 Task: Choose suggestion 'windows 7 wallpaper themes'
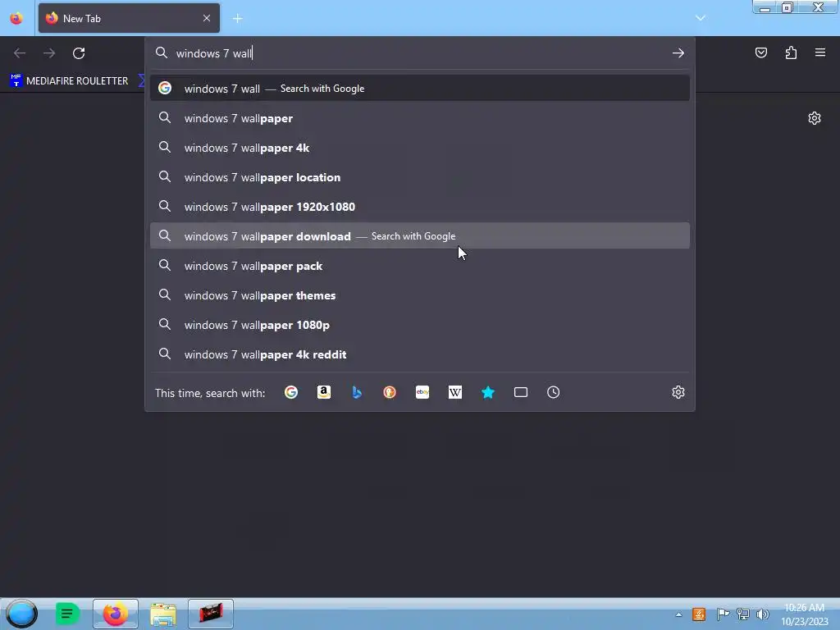(420, 295)
